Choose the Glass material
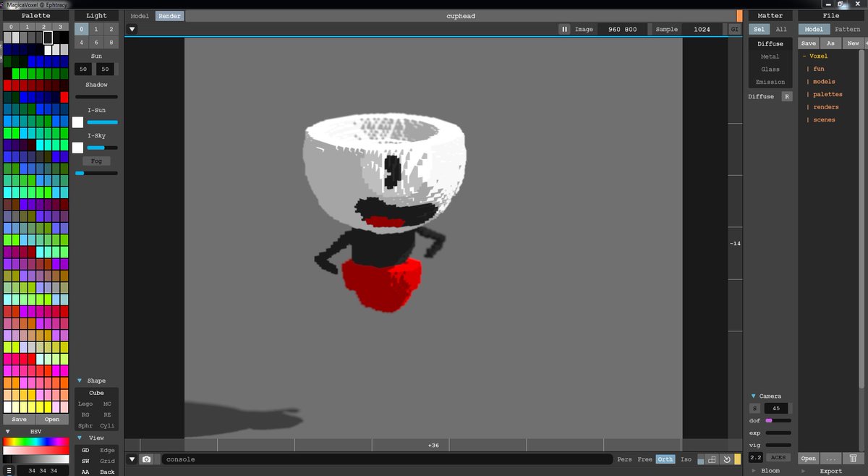Viewport: 868px width, 476px height. [x=770, y=69]
